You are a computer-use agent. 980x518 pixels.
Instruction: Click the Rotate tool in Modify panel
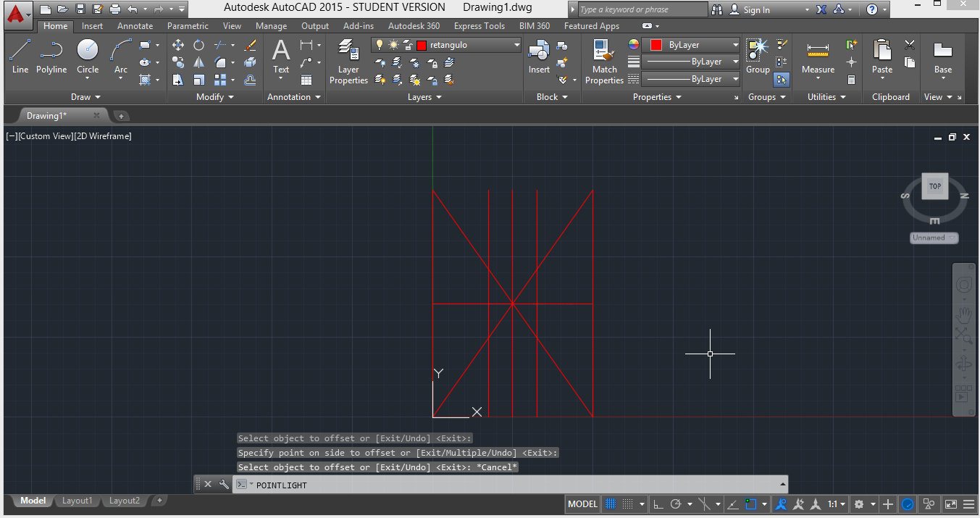point(198,45)
